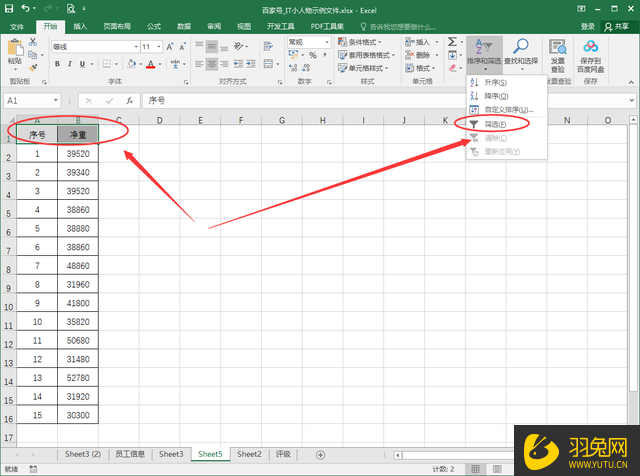The width and height of the screenshot is (640, 476).
Task: Select Sort Ascending menu item
Action: pos(507,82)
